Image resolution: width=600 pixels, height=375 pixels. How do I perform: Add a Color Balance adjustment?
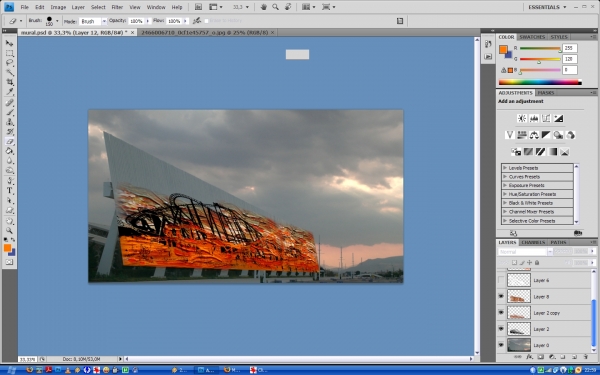[x=534, y=135]
